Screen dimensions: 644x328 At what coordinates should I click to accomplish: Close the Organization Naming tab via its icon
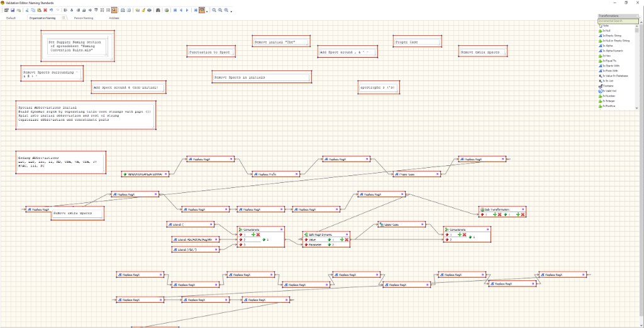64,18
